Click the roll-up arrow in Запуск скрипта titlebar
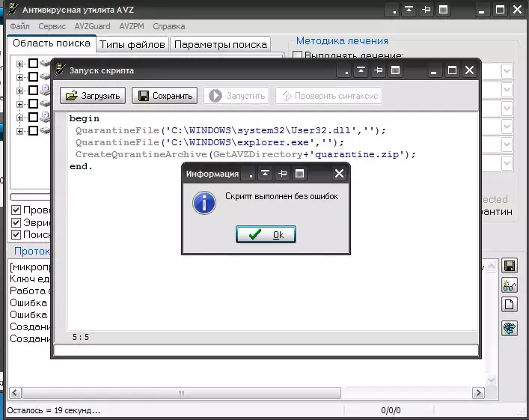 click(361, 70)
